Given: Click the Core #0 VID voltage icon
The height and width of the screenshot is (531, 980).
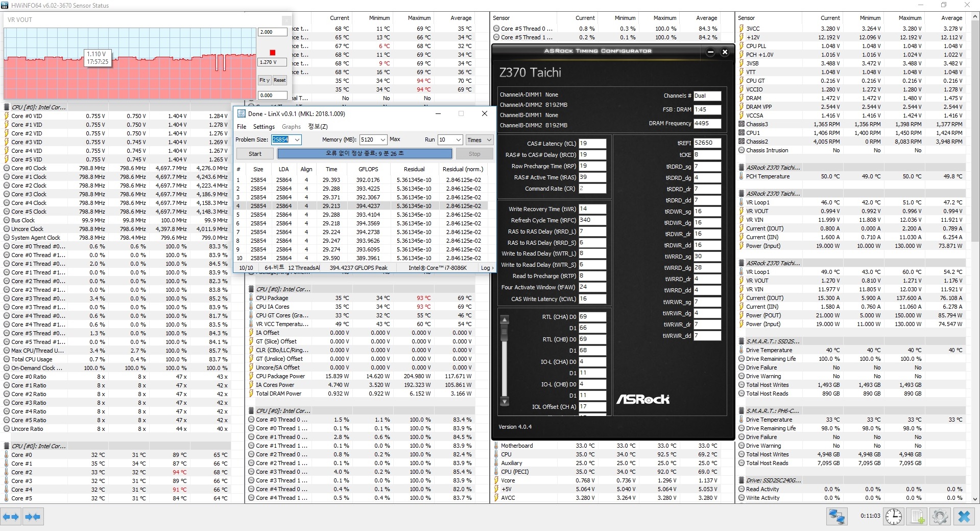Looking at the screenshot, I should click(7, 116).
